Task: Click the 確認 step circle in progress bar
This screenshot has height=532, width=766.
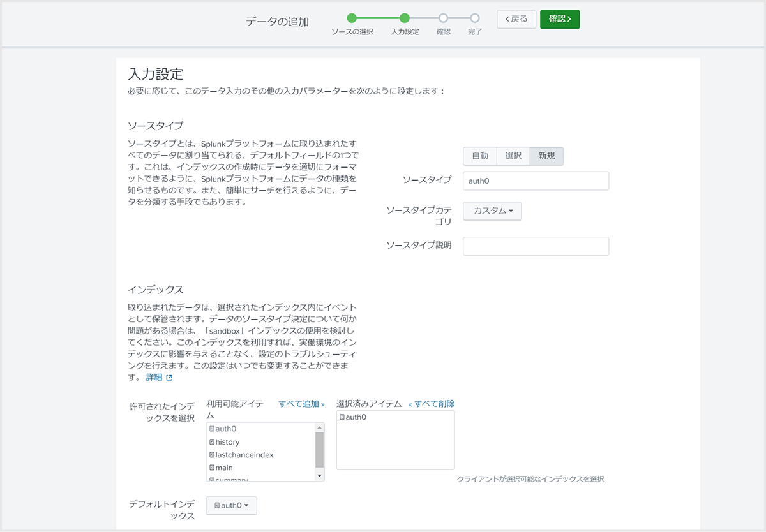Action: click(x=444, y=18)
